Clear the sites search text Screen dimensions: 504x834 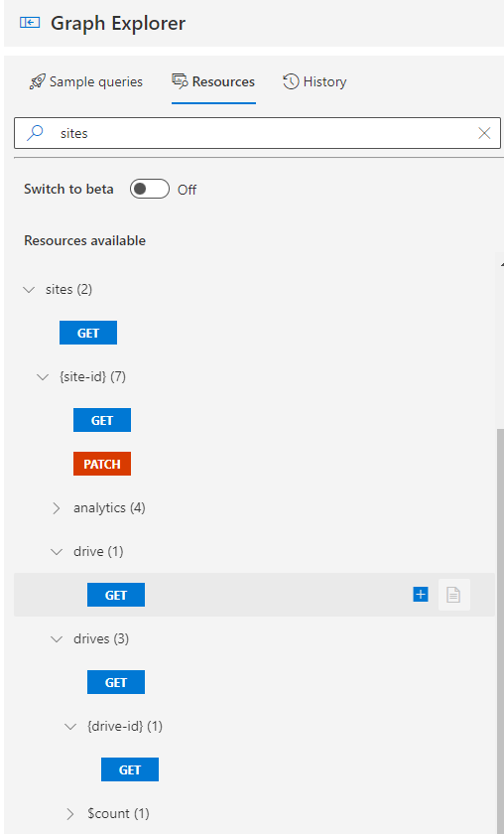(484, 133)
